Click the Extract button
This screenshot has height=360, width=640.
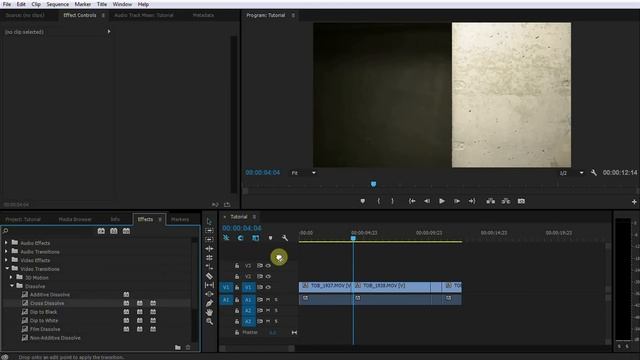click(506, 201)
